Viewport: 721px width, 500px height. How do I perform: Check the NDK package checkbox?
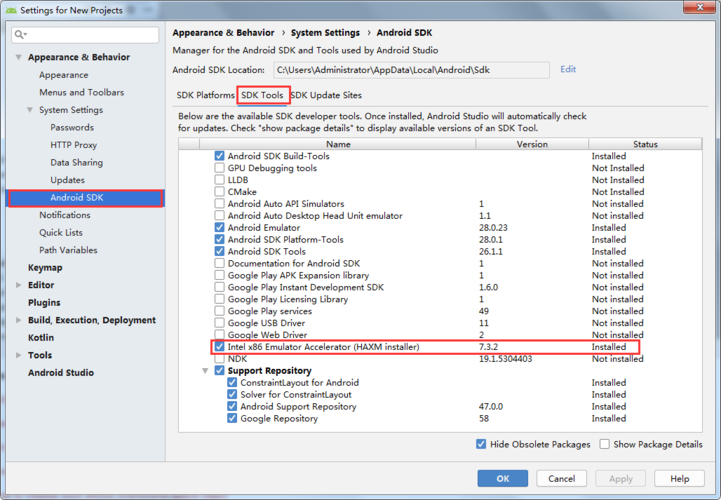pos(219,359)
